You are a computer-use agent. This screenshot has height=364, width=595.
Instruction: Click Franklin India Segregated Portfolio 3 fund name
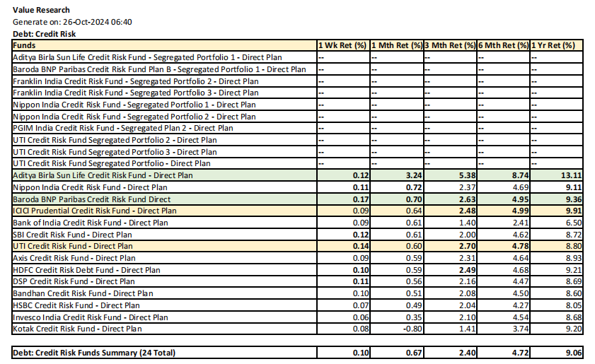[135, 93]
